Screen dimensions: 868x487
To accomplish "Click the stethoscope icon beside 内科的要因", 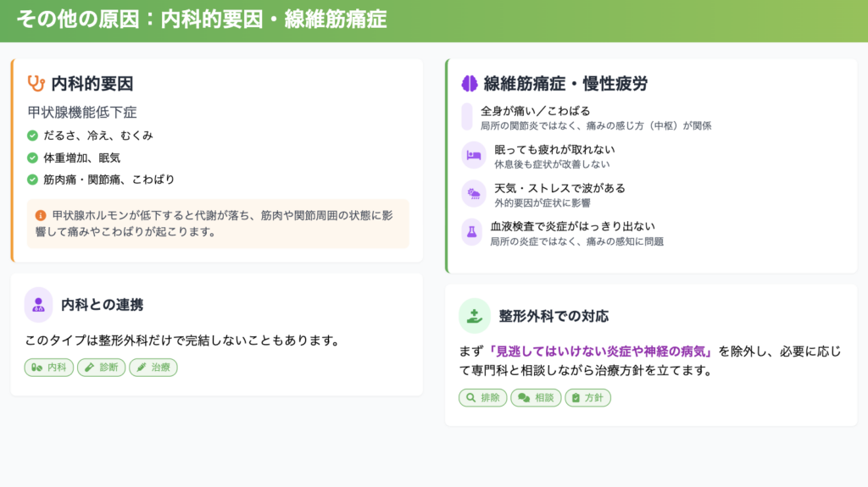I will point(36,83).
